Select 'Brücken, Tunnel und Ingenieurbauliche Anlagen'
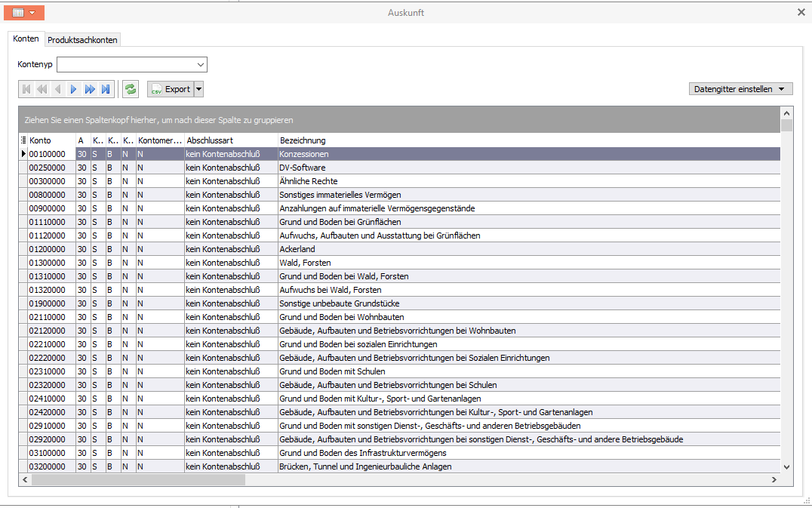Screen dimensions: 812x508 [x=399, y=466]
